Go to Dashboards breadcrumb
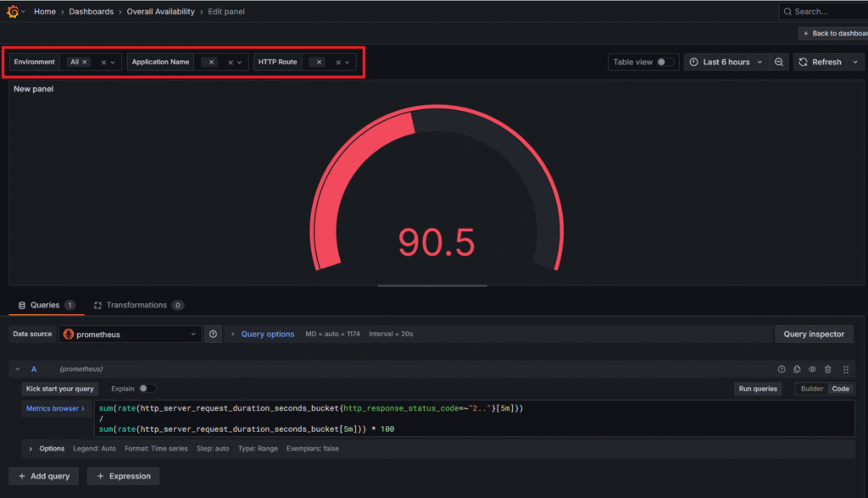This screenshot has width=868, height=498. pos(92,12)
